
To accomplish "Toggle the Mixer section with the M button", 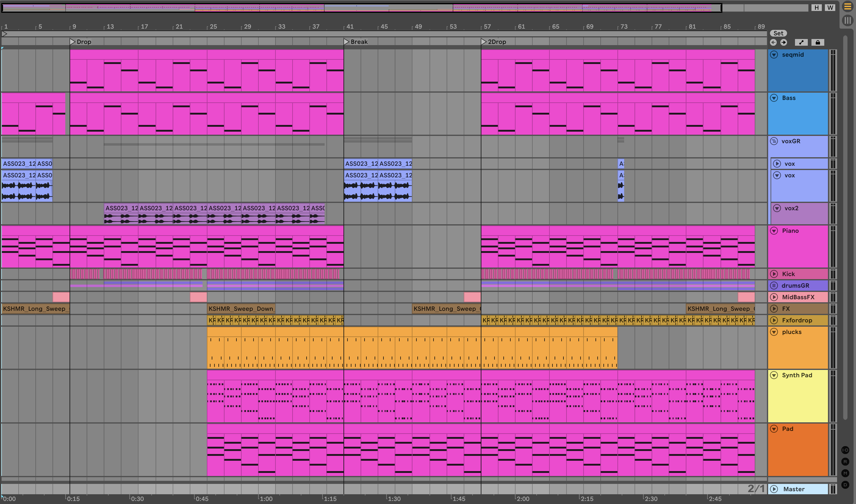I will click(x=845, y=473).
